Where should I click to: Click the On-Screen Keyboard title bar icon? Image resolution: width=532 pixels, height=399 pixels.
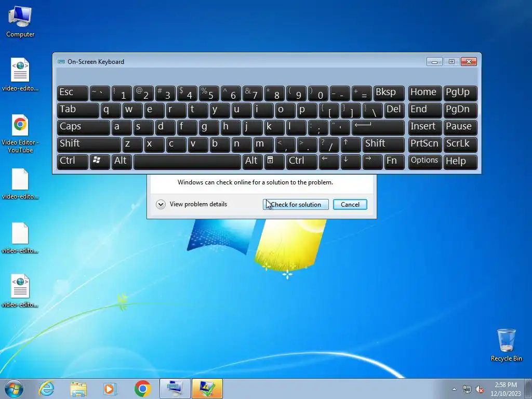pos(61,61)
